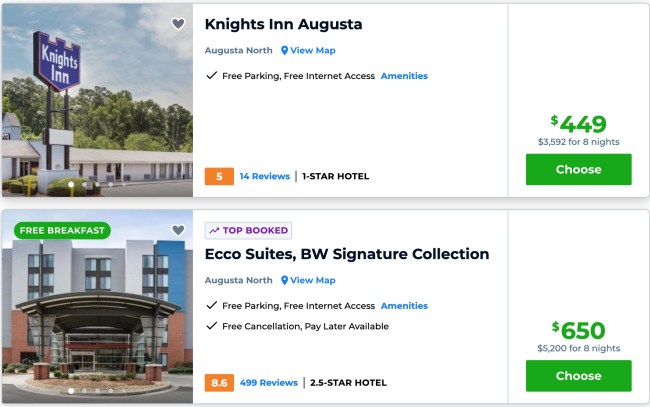
Task: Open View Map link for Ecco Suites
Action: pos(312,280)
